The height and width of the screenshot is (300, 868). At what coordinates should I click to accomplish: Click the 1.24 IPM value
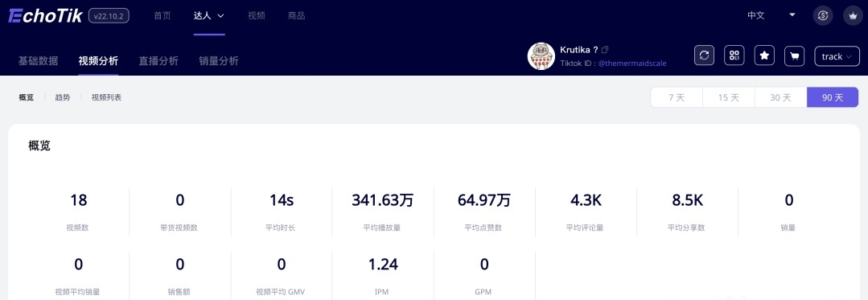383,265
